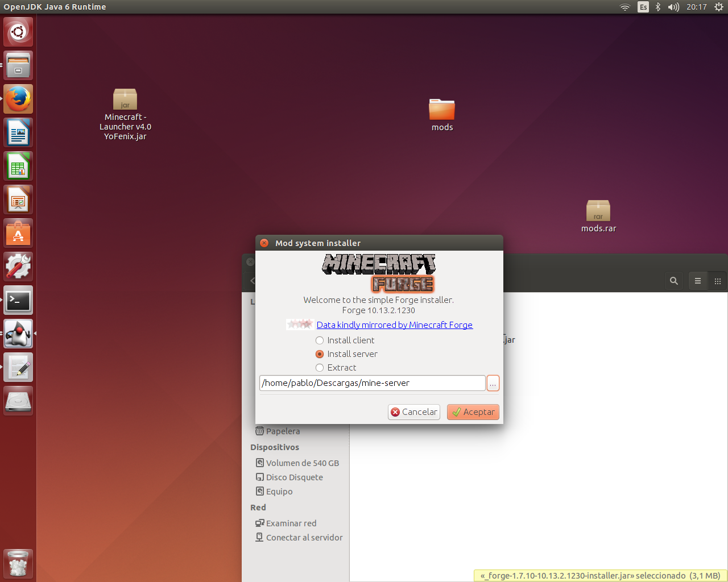The image size is (728, 582).
Task: Switch Files window to list view
Action: click(698, 281)
